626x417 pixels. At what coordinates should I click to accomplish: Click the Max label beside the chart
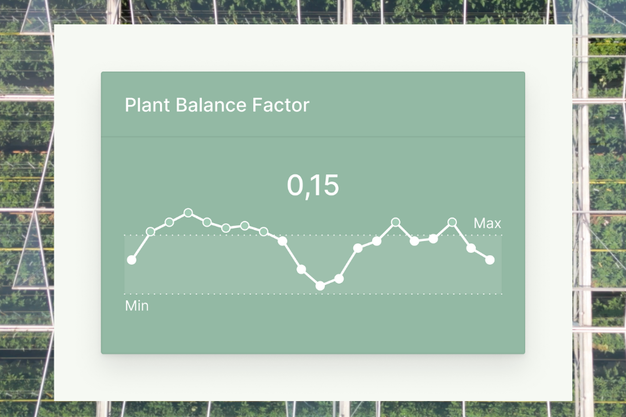point(487,223)
